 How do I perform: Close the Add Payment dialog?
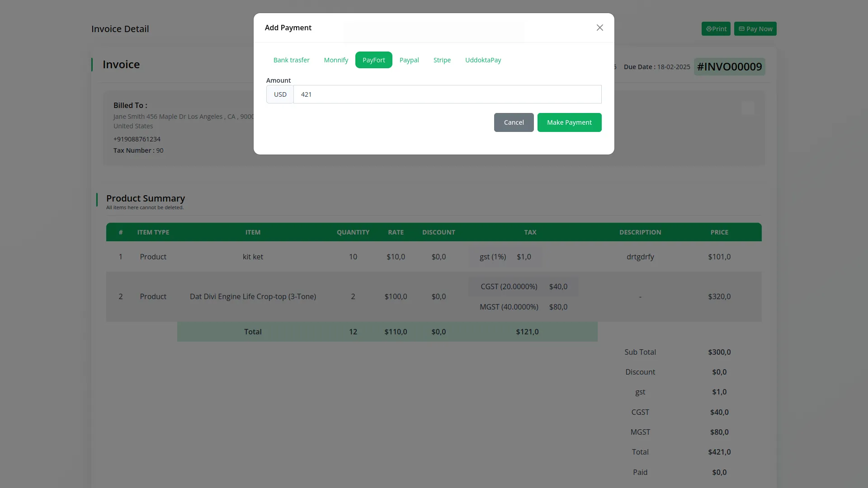coord(599,28)
